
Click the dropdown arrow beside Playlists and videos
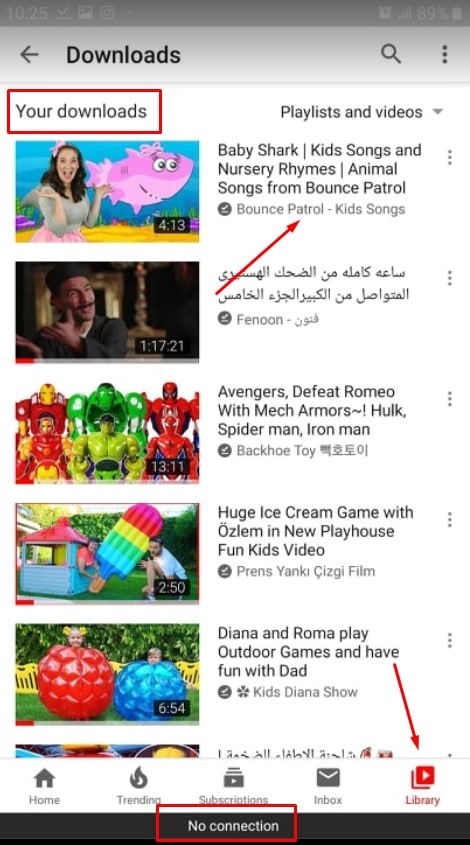438,112
